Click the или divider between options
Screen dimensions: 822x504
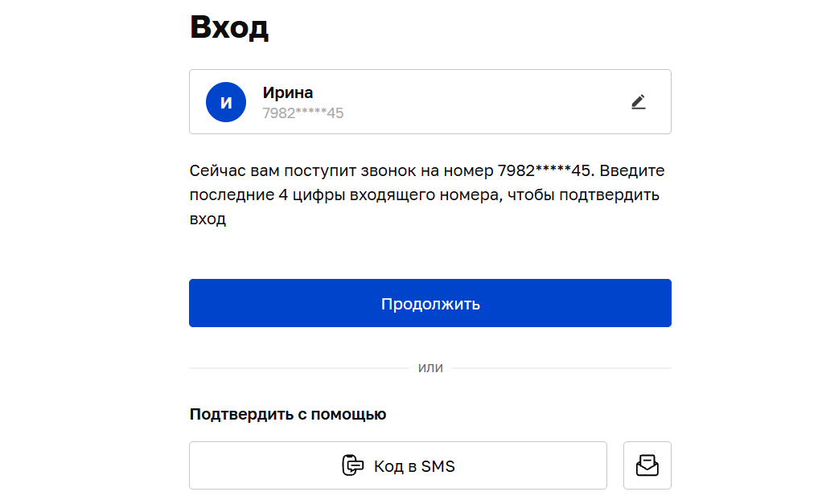click(429, 367)
